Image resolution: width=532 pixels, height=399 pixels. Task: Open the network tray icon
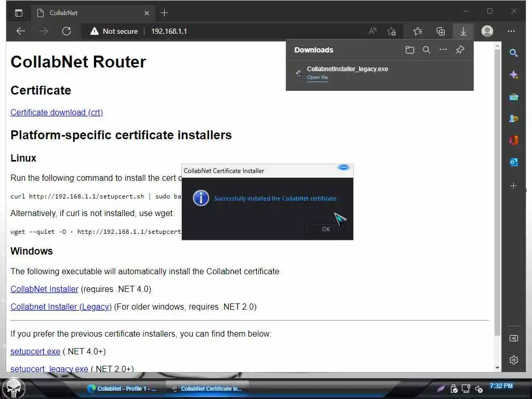coord(466,389)
